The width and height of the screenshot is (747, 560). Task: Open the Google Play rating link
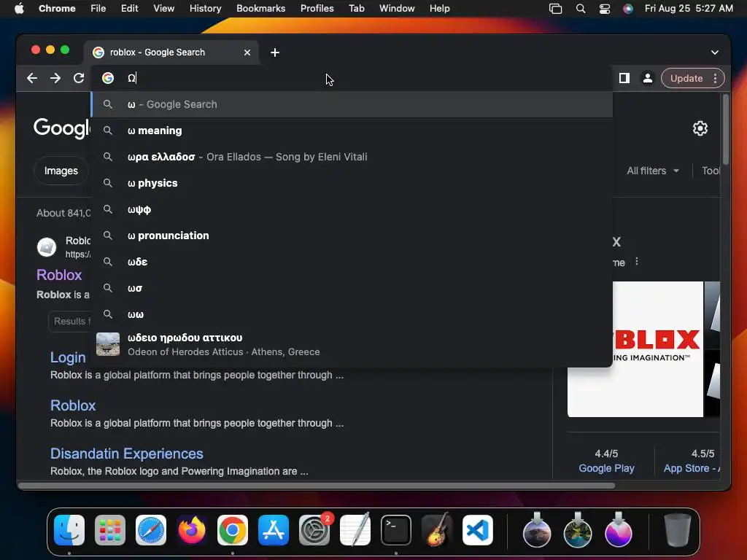(x=606, y=468)
